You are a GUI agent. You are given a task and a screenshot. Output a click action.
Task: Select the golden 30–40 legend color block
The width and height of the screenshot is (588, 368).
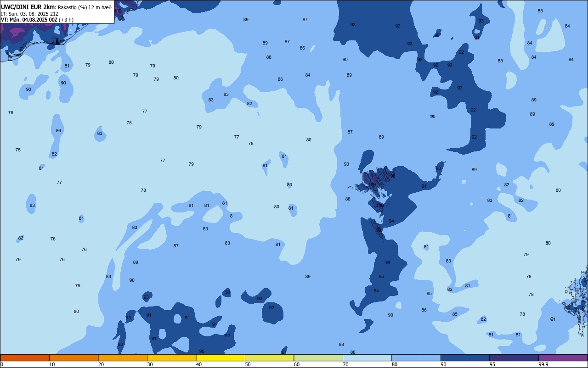tap(171, 357)
